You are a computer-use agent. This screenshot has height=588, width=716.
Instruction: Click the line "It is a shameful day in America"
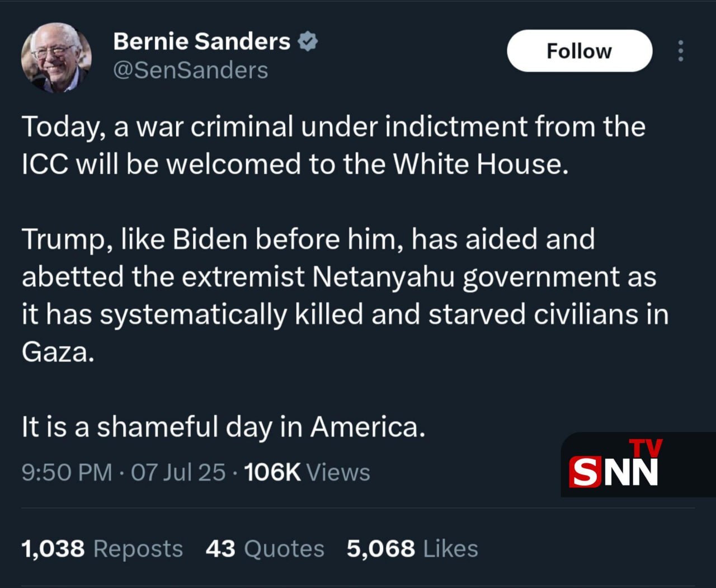[223, 427]
